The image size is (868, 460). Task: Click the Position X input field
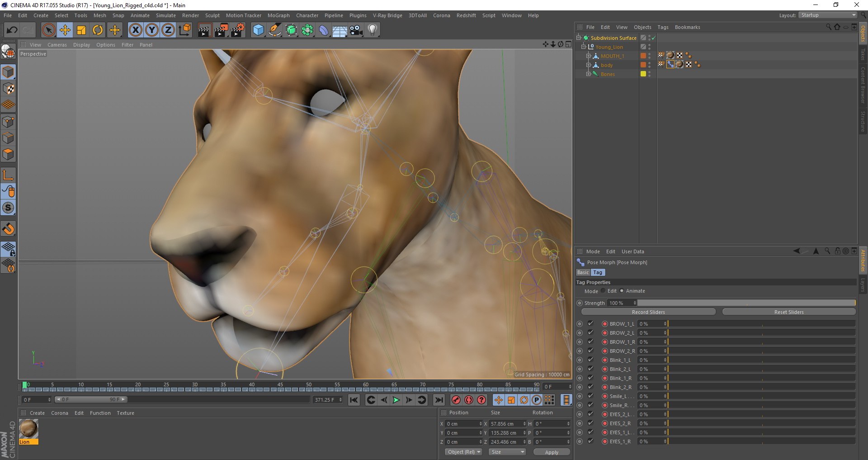tap(463, 424)
